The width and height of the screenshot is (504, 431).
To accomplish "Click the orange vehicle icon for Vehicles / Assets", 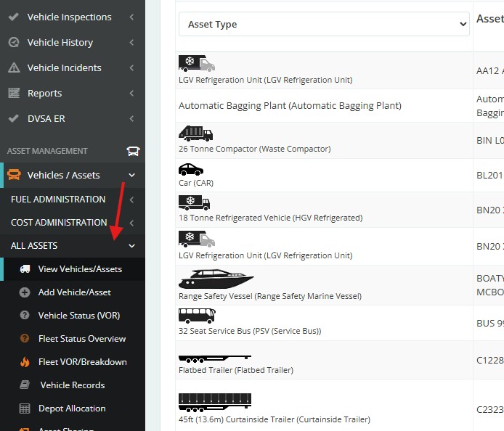I will tap(14, 175).
